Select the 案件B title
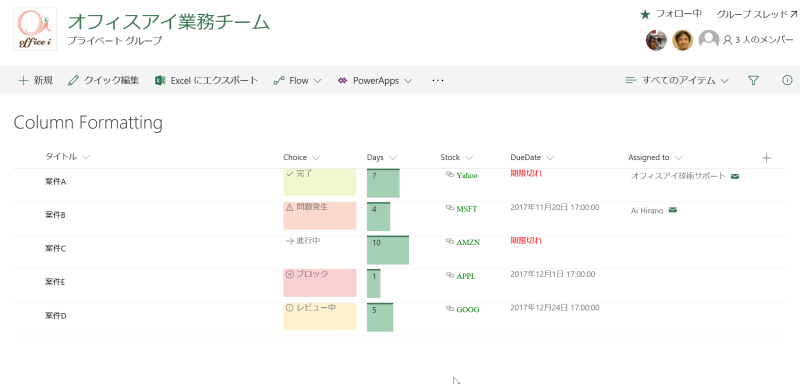The height and width of the screenshot is (384, 800). click(56, 215)
